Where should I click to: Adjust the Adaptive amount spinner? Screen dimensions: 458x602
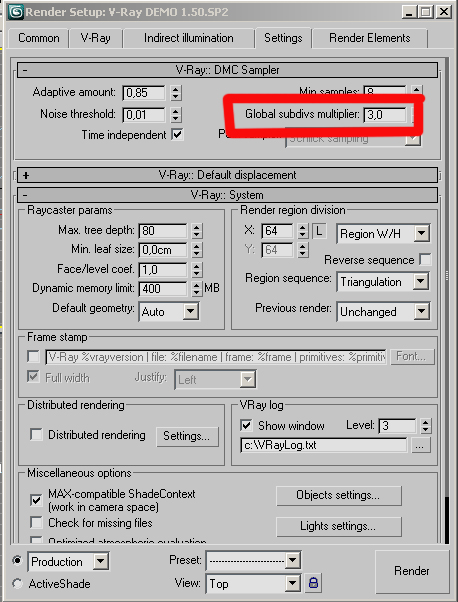tap(175, 93)
